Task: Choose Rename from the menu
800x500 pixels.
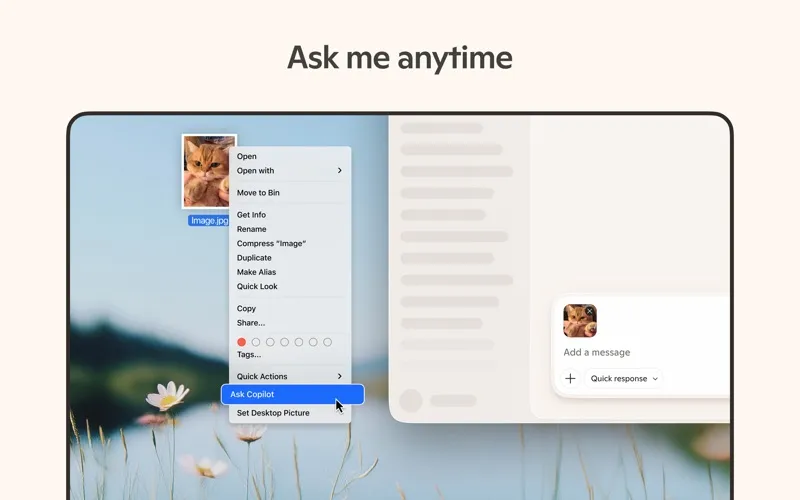Action: click(x=290, y=229)
